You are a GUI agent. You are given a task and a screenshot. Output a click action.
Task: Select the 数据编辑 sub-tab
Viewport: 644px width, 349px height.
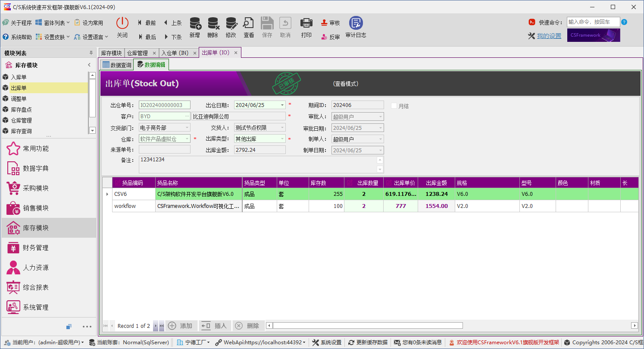point(151,65)
